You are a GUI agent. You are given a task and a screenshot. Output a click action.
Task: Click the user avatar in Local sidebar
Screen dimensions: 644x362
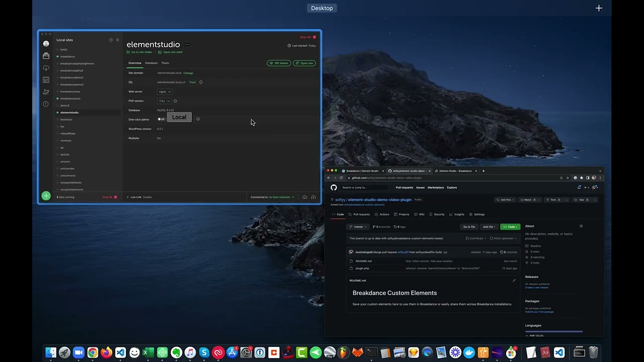pos(46,44)
